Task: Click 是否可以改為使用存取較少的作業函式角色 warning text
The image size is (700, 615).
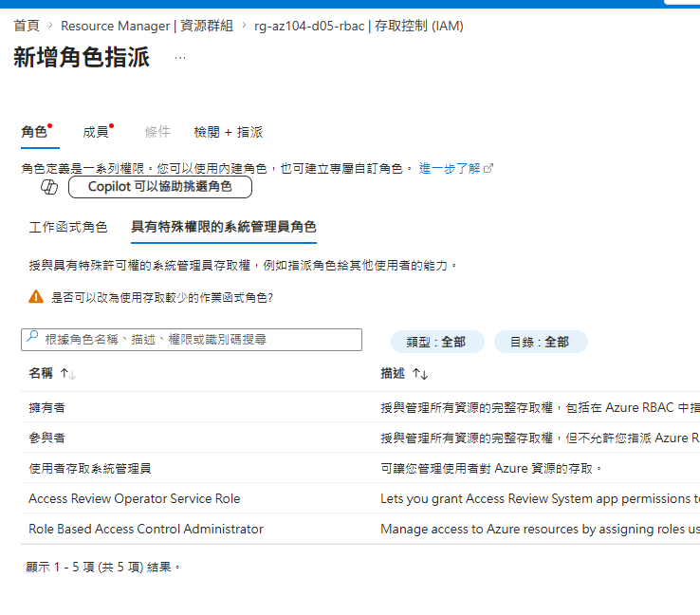Action: coord(162,297)
